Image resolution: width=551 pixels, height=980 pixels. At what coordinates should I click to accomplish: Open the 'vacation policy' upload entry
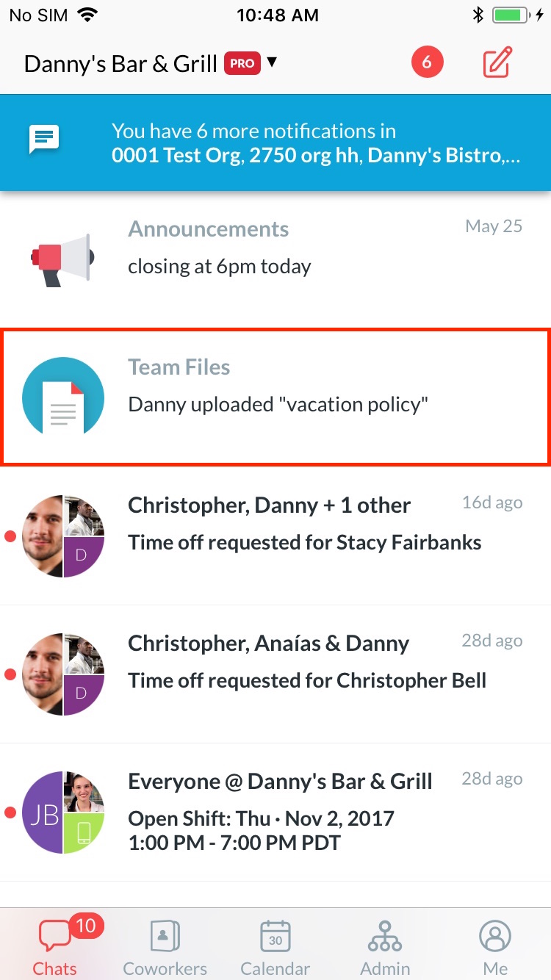point(275,397)
